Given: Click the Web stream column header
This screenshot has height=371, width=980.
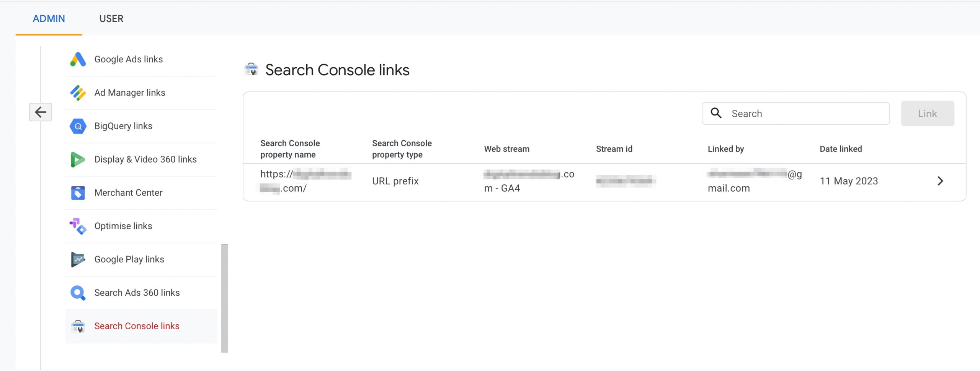Looking at the screenshot, I should point(507,149).
